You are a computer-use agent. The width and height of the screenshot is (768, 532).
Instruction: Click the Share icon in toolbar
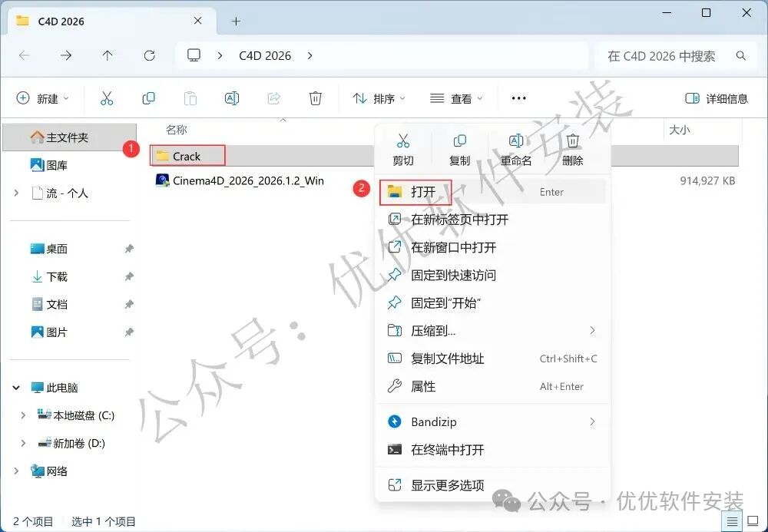pos(274,98)
